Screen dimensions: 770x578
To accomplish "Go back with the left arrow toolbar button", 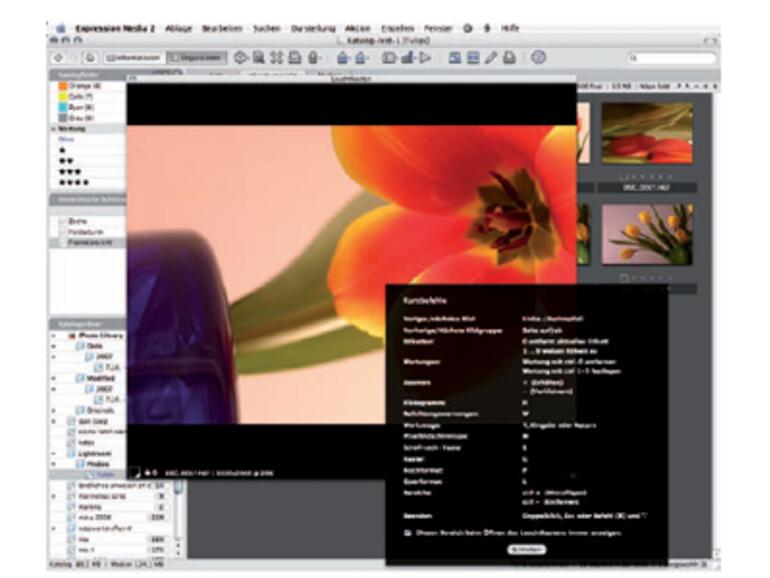I will [58, 57].
